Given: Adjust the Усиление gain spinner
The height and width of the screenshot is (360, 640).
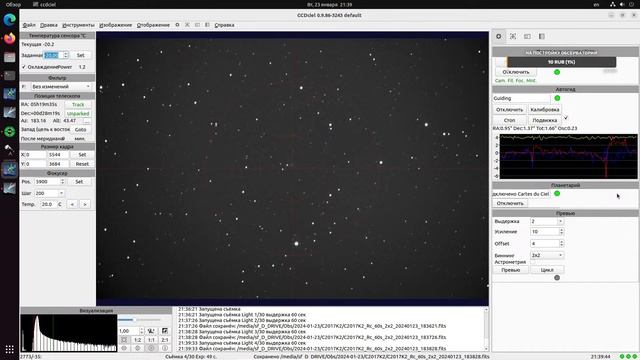Looking at the screenshot, I should click(x=562, y=231).
